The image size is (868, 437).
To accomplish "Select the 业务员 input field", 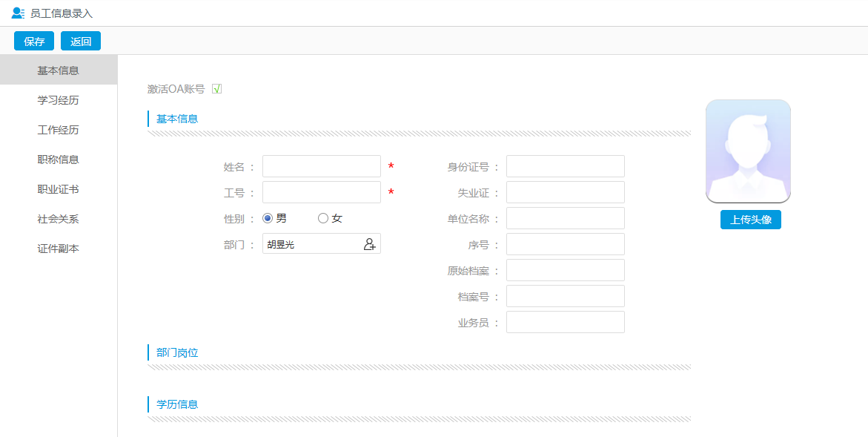I will [x=565, y=322].
